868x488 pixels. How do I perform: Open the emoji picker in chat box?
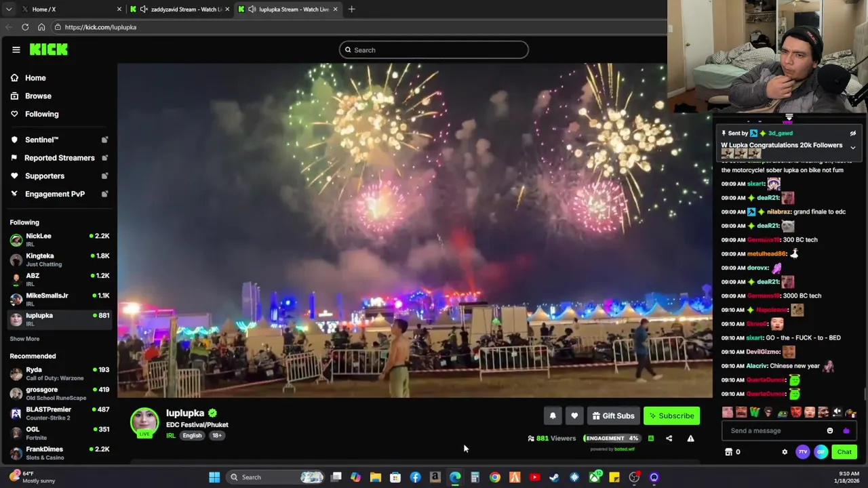click(830, 431)
